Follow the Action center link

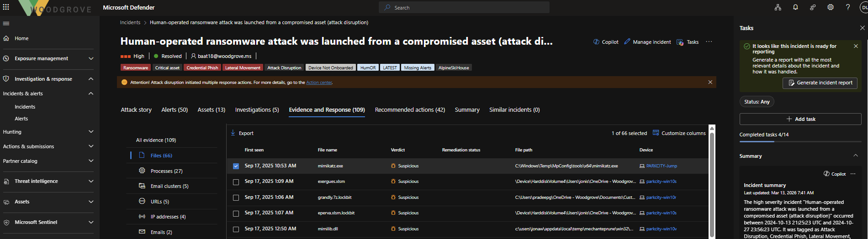pyautogui.click(x=319, y=83)
